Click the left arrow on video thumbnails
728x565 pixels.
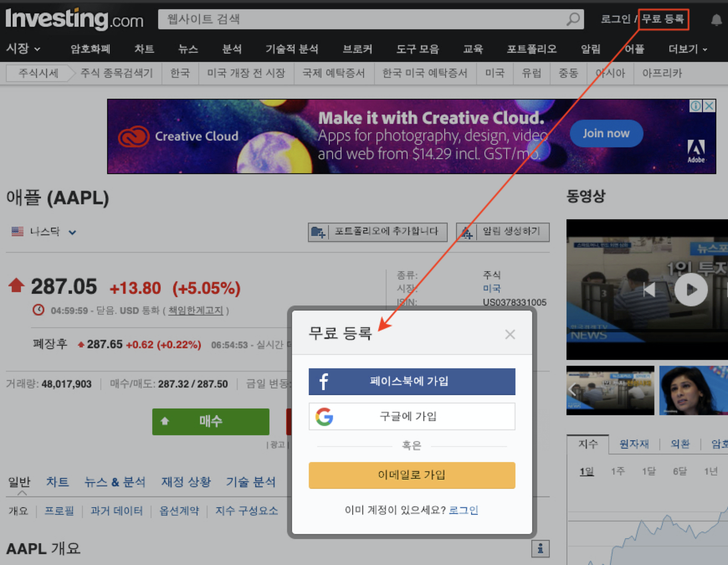pyautogui.click(x=572, y=390)
